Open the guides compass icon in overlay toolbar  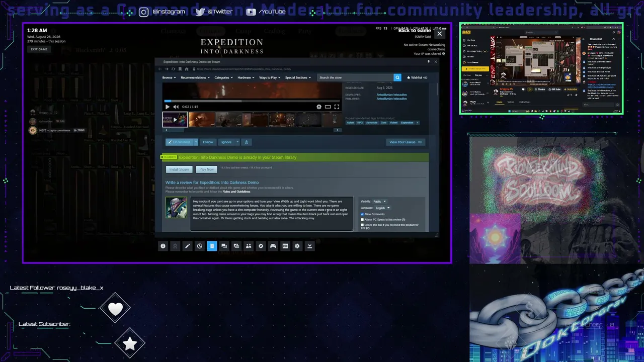261,246
